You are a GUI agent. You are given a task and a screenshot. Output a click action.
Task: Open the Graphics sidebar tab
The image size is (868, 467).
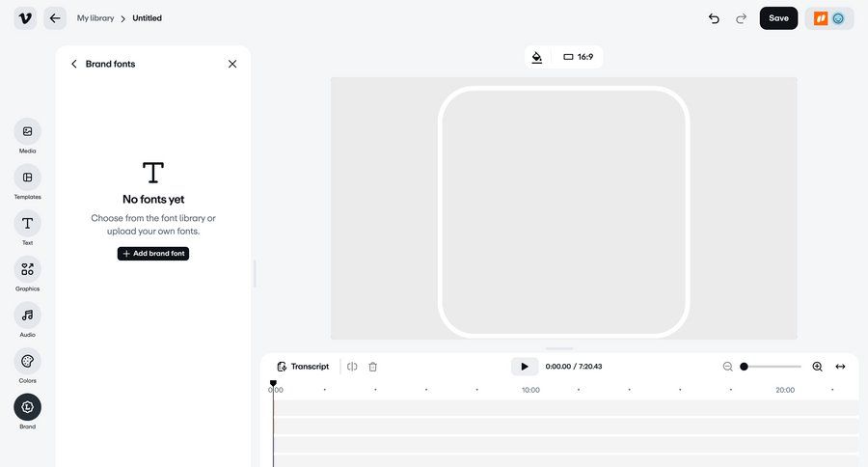point(27,274)
